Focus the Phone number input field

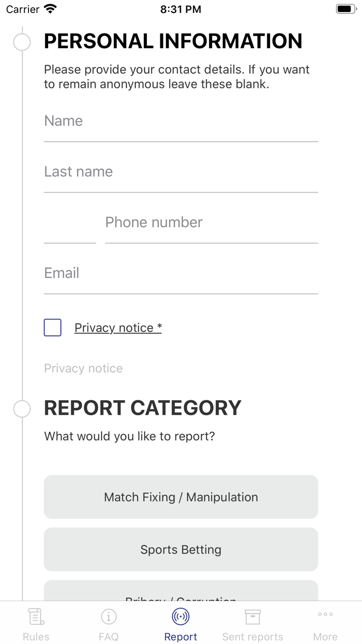point(211,226)
